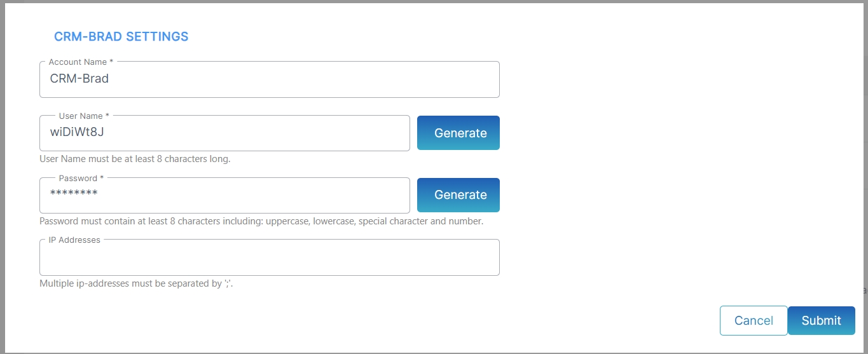The height and width of the screenshot is (354, 868).
Task: Click the 'Account Name *' floating label
Action: [81, 62]
